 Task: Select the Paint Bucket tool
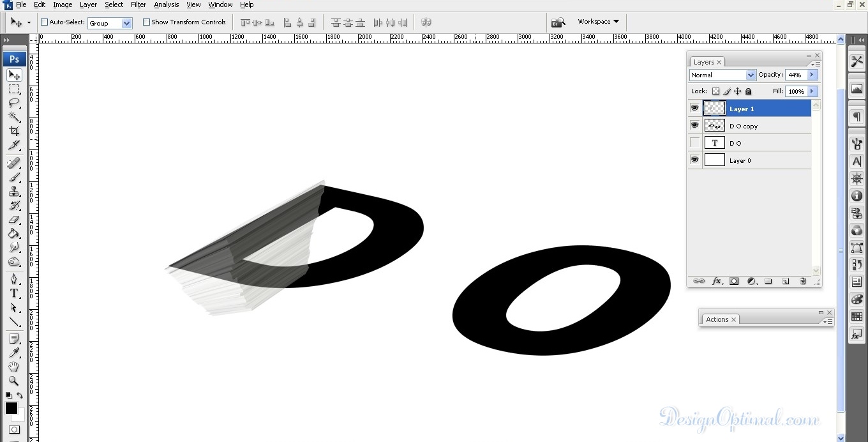point(14,233)
